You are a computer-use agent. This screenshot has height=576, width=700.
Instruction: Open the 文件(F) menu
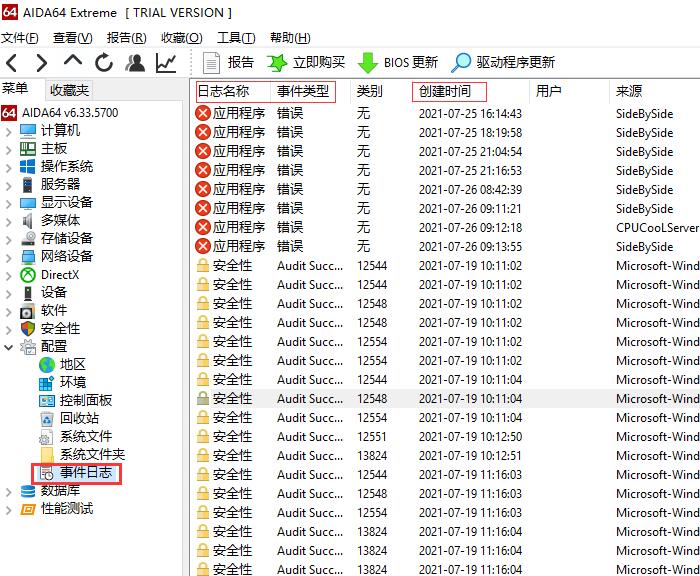point(19,38)
